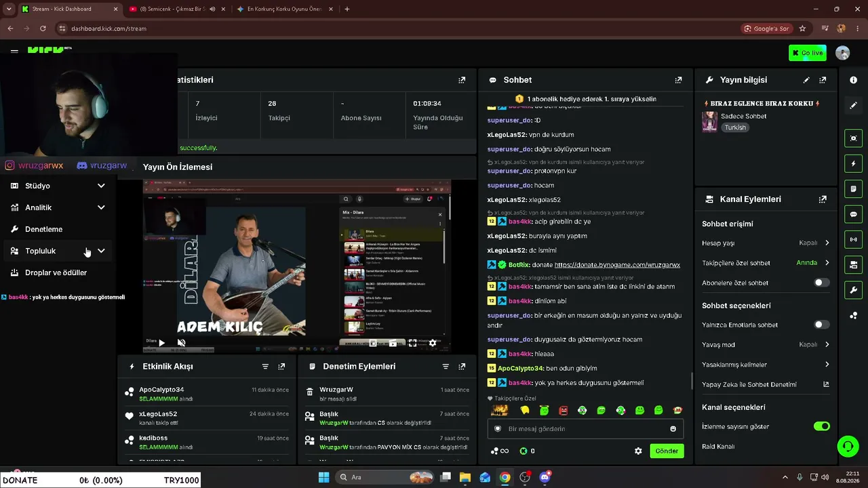Open the BotRix donate link in chat
The height and width of the screenshot is (488, 868).
[x=617, y=265]
